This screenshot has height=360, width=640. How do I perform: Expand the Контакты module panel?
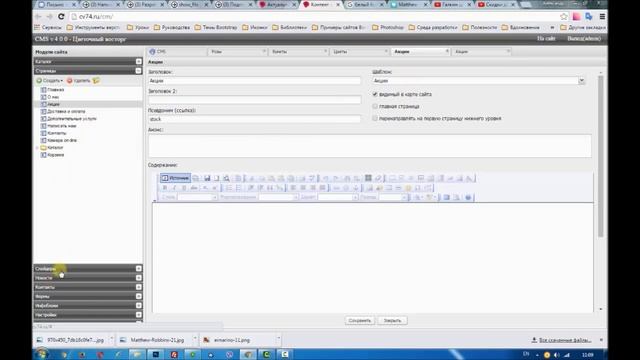pyautogui.click(x=139, y=287)
